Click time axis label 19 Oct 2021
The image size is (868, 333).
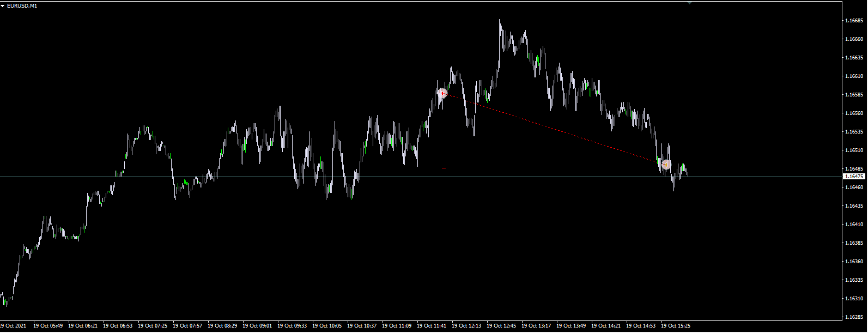tap(13, 326)
